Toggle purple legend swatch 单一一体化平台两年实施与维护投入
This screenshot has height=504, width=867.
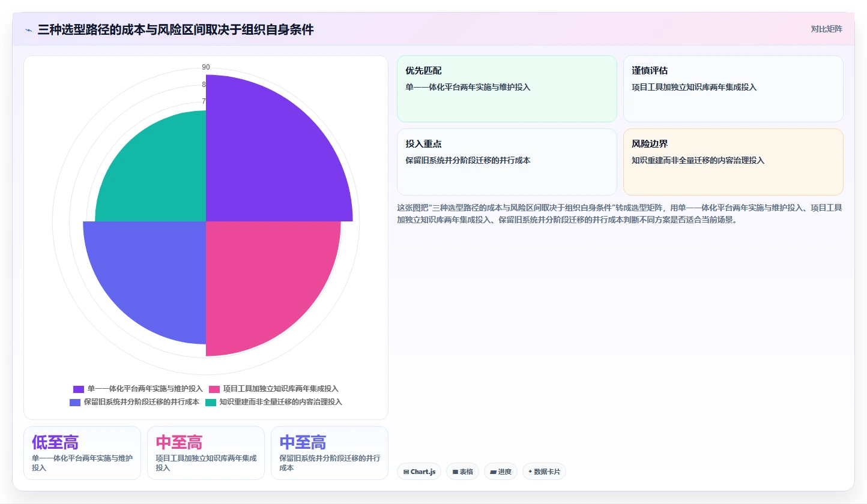[79, 389]
